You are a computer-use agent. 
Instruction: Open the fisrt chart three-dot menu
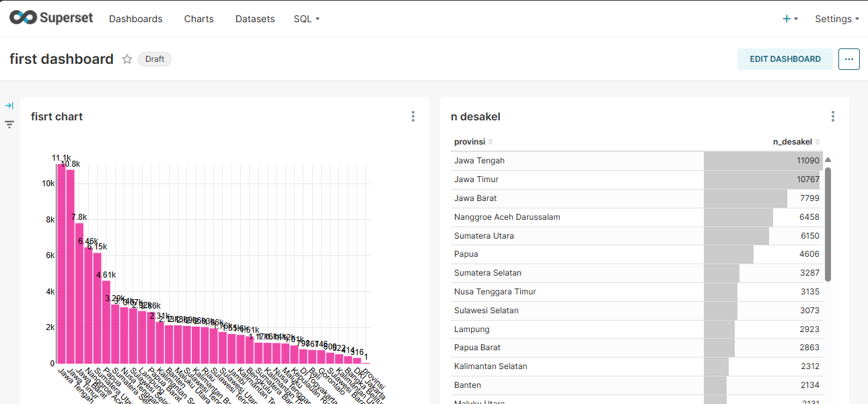(413, 116)
